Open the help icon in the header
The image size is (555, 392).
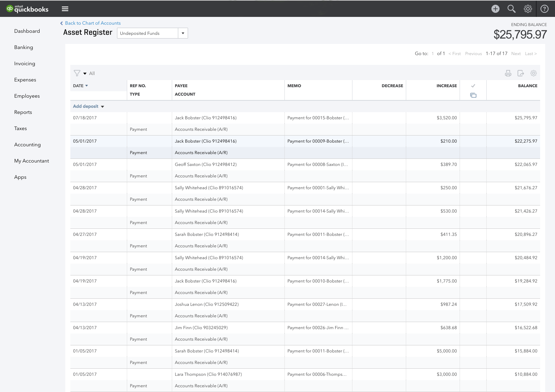pos(544,9)
